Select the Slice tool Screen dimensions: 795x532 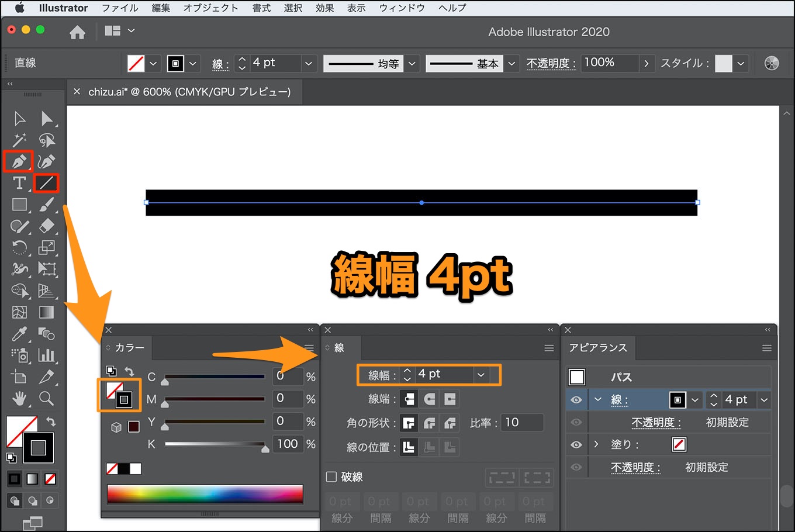pos(47,377)
